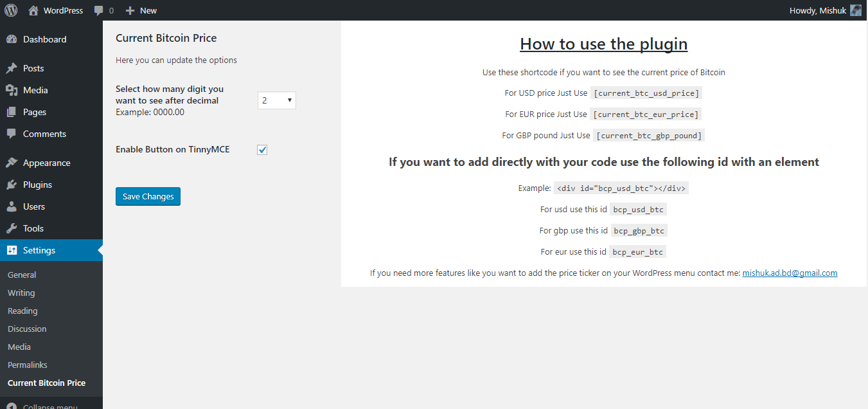Click the [current_btc_usd_price] shortcode

click(x=646, y=93)
